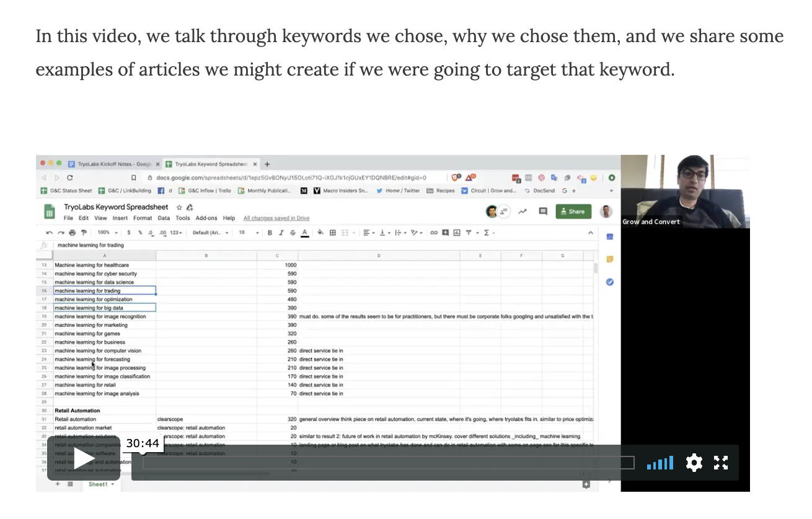Image resolution: width=812 pixels, height=519 pixels.
Task: Collapse the Sheets header with chevron
Action: 590,233
